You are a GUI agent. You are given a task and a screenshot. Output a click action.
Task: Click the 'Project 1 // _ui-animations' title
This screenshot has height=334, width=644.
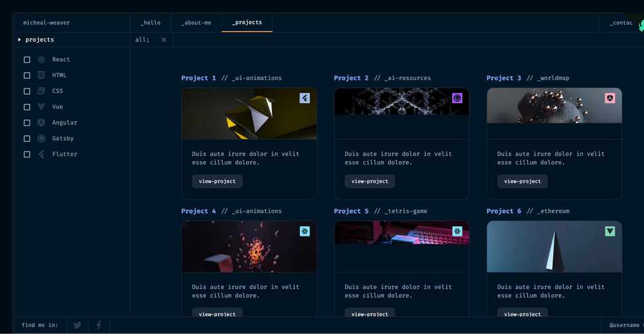click(232, 78)
